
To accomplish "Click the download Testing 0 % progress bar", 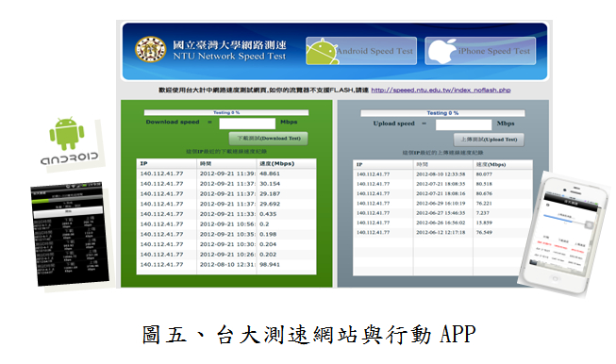I will (x=226, y=113).
